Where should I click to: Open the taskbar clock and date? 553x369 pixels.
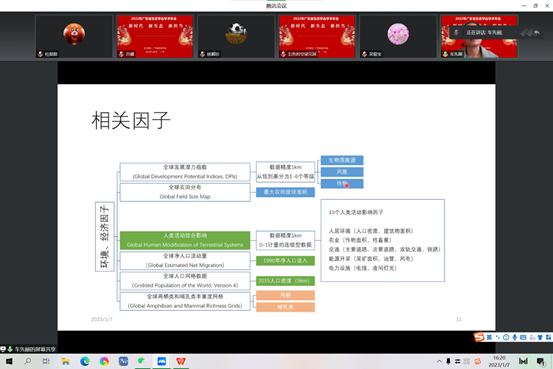click(x=499, y=361)
